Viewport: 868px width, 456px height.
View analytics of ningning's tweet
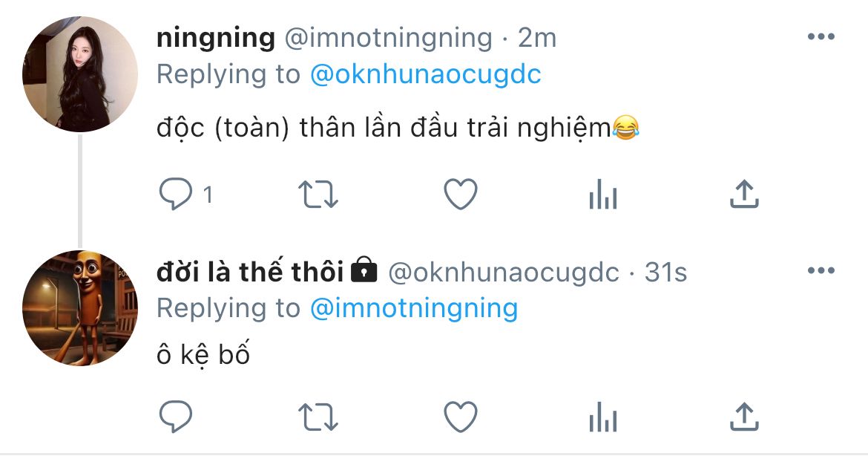[603, 195]
